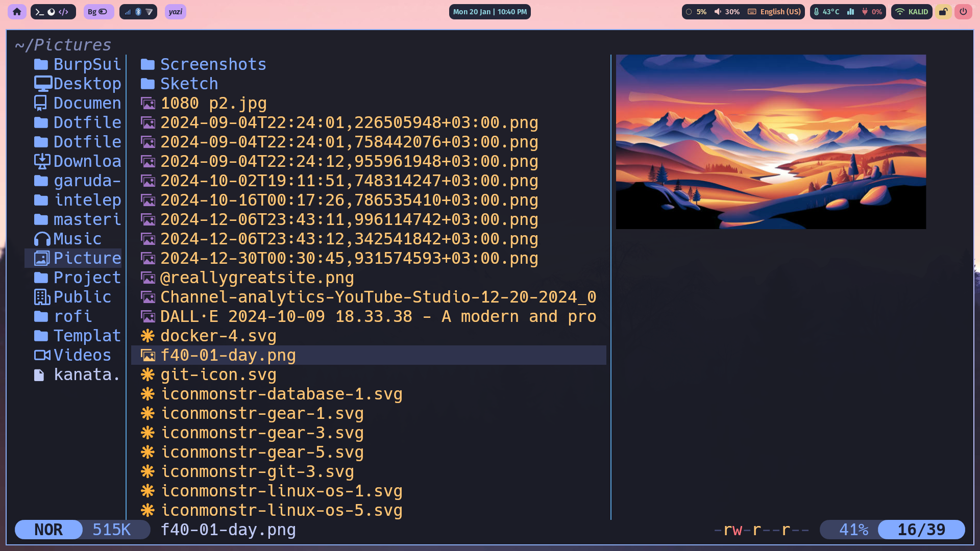980x551 pixels.
Task: Open the English (US) keyboard layout selector
Action: 775,12
